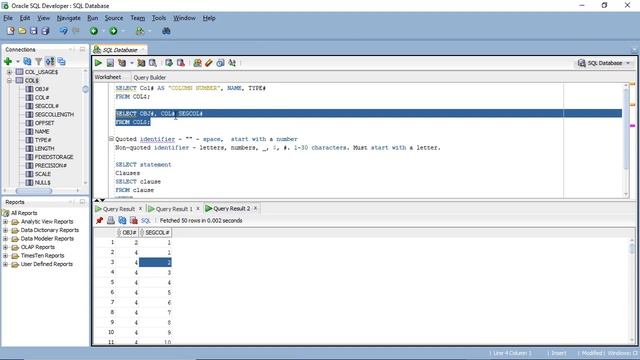This screenshot has height=360, width=640.
Task: Click the New file icon in main toolbar
Action: coord(11,31)
